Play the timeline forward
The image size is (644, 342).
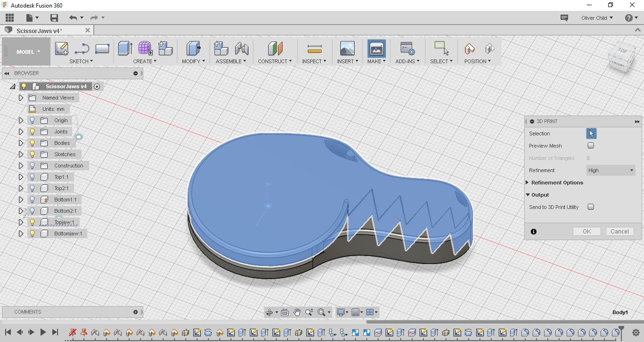(x=43, y=332)
